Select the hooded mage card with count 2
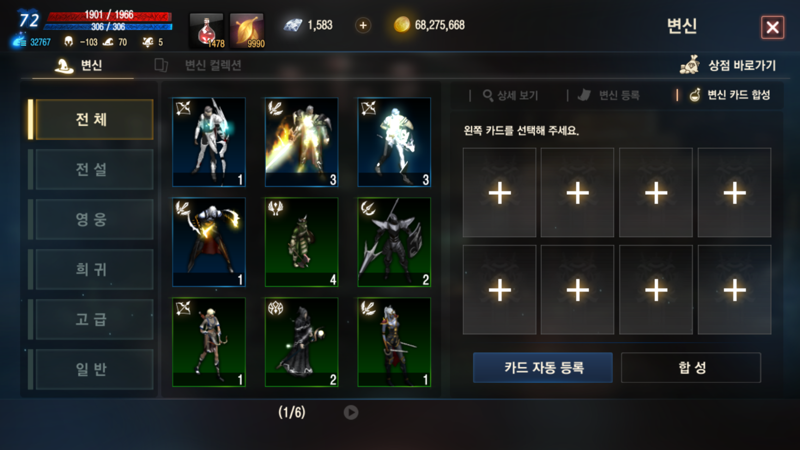The width and height of the screenshot is (800, 450). [x=302, y=342]
